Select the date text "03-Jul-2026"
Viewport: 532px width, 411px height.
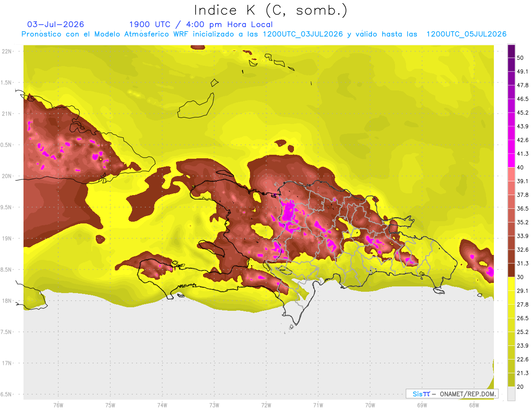[56, 24]
